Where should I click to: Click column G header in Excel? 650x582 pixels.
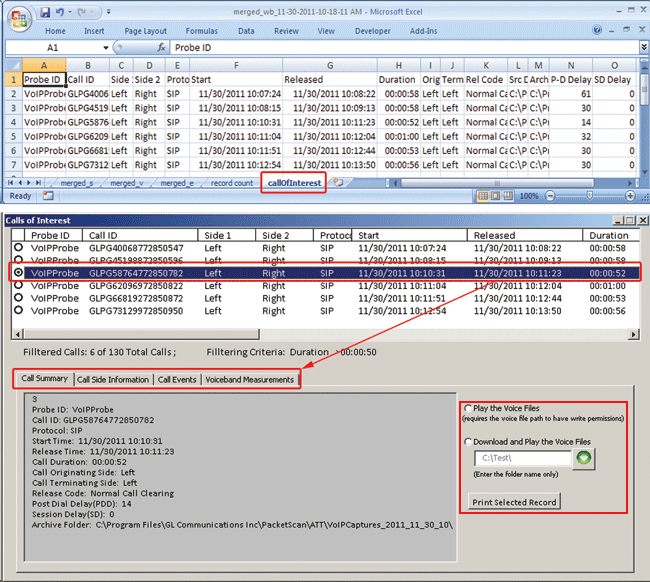point(330,65)
